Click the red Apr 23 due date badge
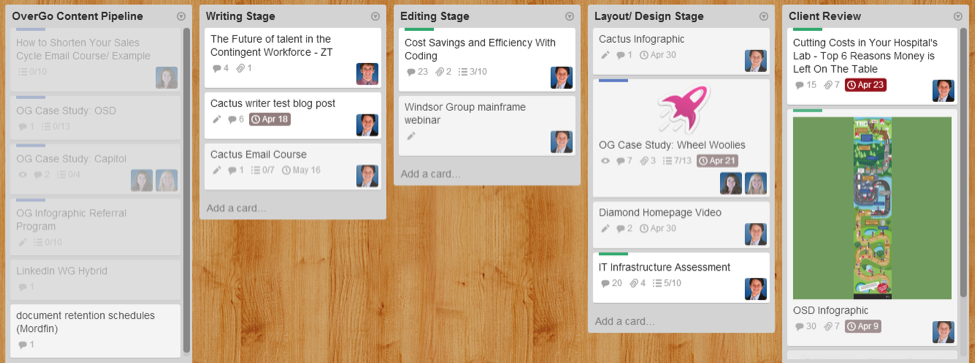 866,85
